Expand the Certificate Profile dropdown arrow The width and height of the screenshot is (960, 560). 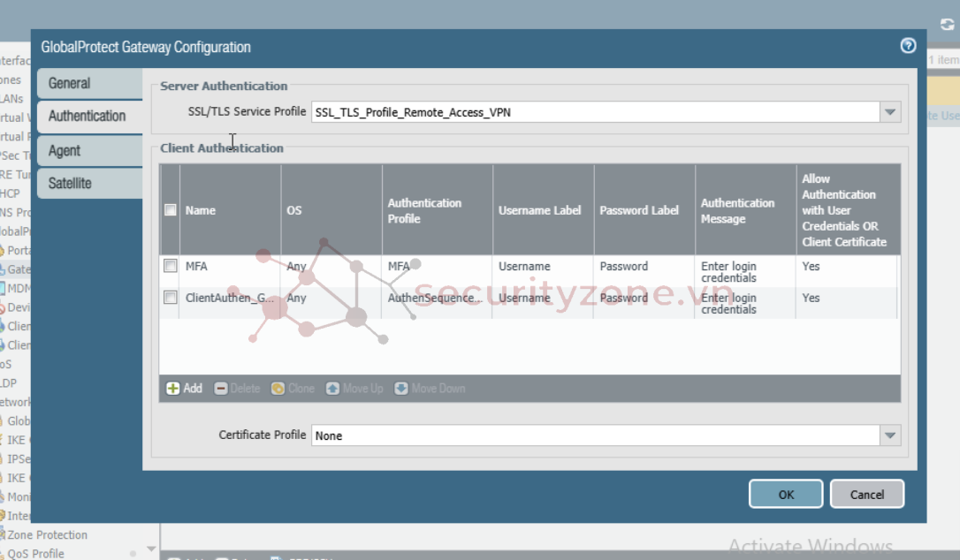coord(890,435)
